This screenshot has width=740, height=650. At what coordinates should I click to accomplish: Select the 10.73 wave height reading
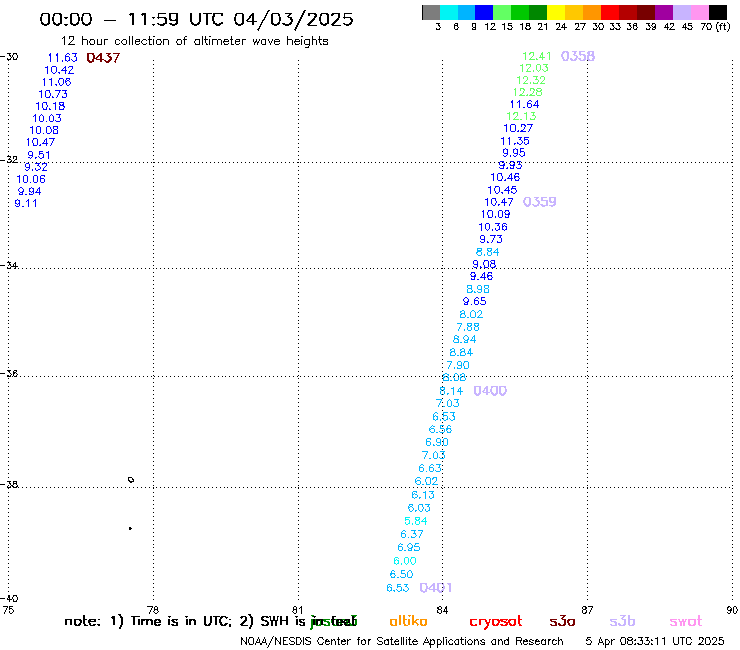[x=53, y=94]
